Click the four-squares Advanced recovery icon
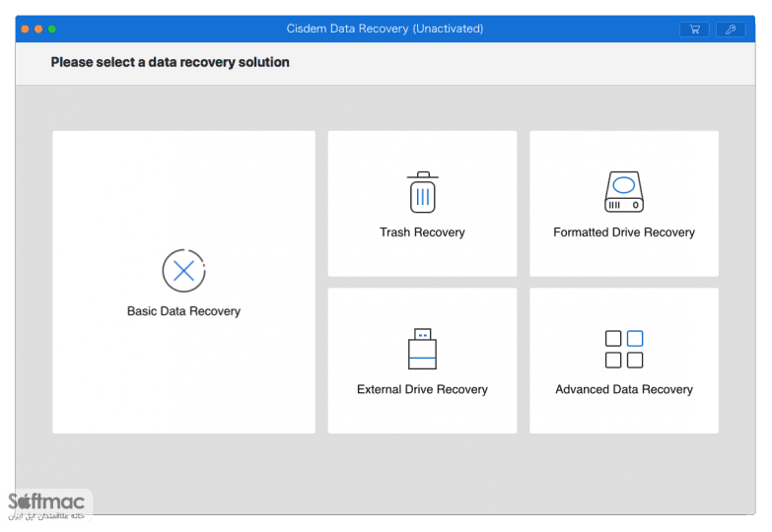Image resolution: width=772 pixels, height=532 pixels. click(624, 349)
